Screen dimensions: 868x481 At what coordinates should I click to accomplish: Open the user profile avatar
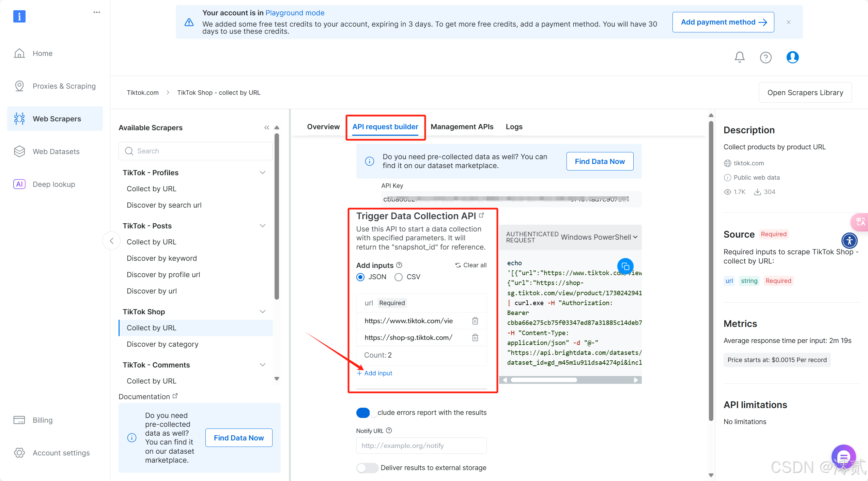click(x=792, y=57)
